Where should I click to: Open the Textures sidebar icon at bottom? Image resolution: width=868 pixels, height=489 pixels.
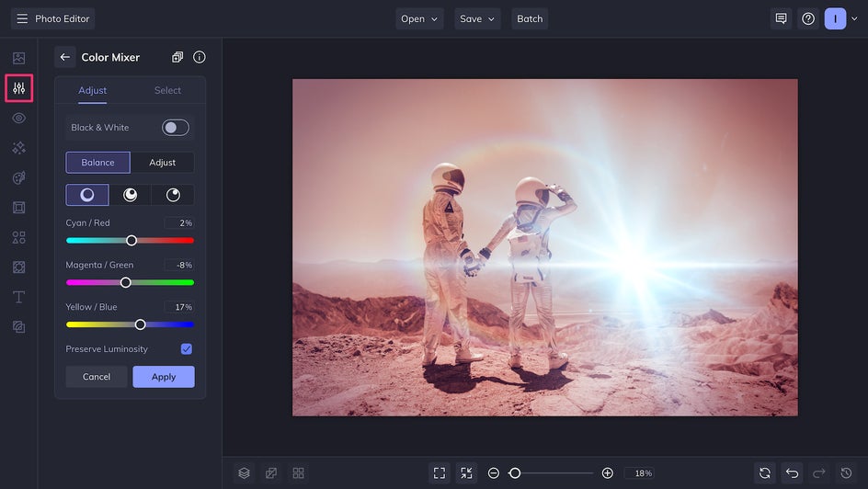pos(18,327)
